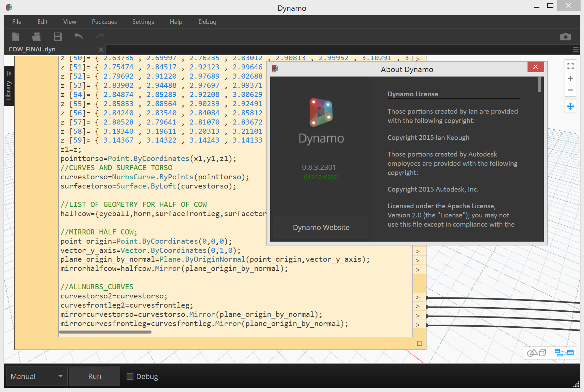Open the tab list menu at right
This screenshot has width=584, height=392.
click(x=575, y=50)
